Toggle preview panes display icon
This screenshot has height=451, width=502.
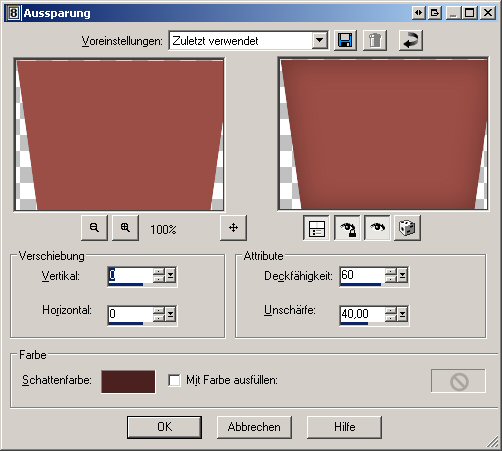pos(316,228)
